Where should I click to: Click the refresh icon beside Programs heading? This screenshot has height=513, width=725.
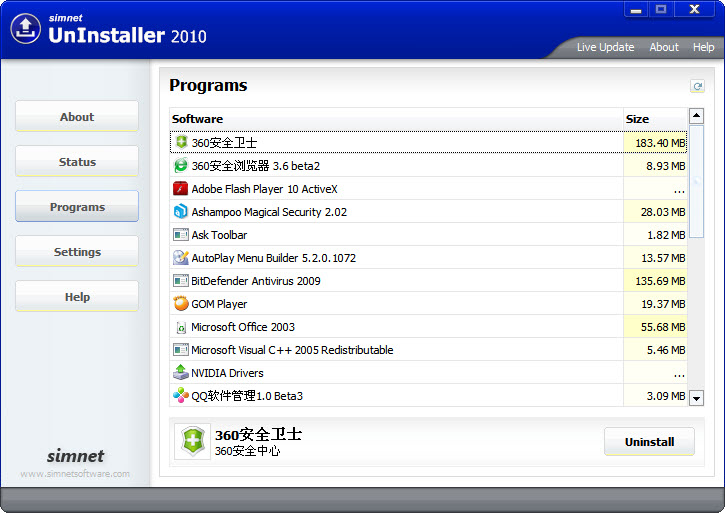pyautogui.click(x=697, y=87)
